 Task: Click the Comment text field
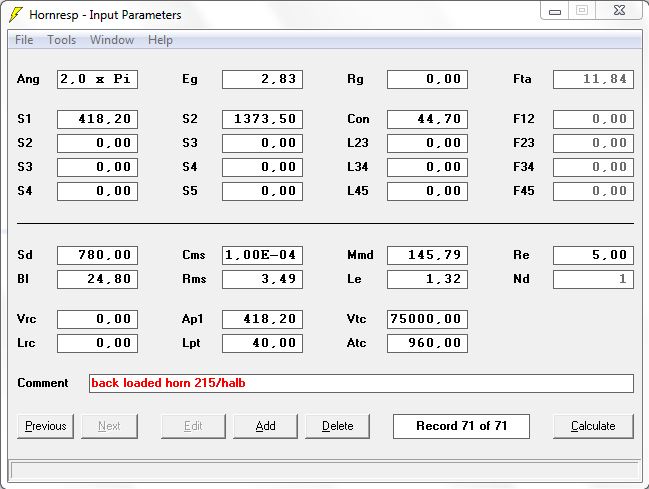tap(361, 383)
